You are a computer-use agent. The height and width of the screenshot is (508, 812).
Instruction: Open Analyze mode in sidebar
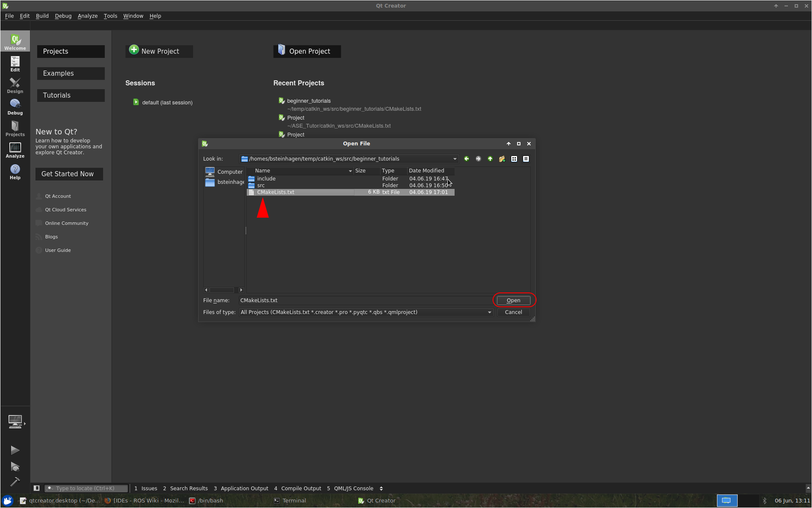(x=15, y=150)
